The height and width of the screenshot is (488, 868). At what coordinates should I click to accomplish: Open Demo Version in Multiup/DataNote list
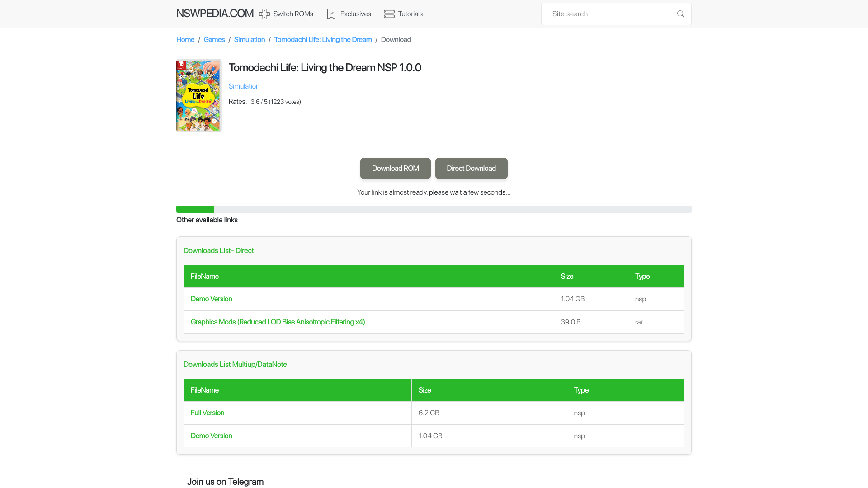212,436
